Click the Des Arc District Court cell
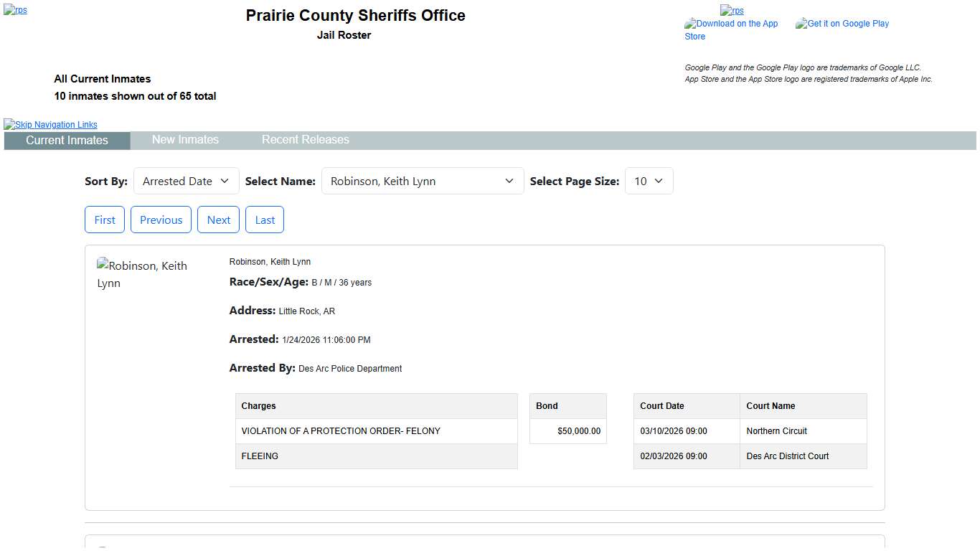Screen dimensions: 980x551 coord(803,456)
